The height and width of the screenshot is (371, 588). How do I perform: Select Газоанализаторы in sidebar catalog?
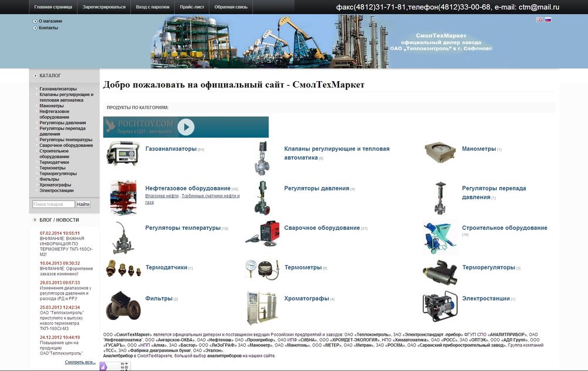pos(58,89)
